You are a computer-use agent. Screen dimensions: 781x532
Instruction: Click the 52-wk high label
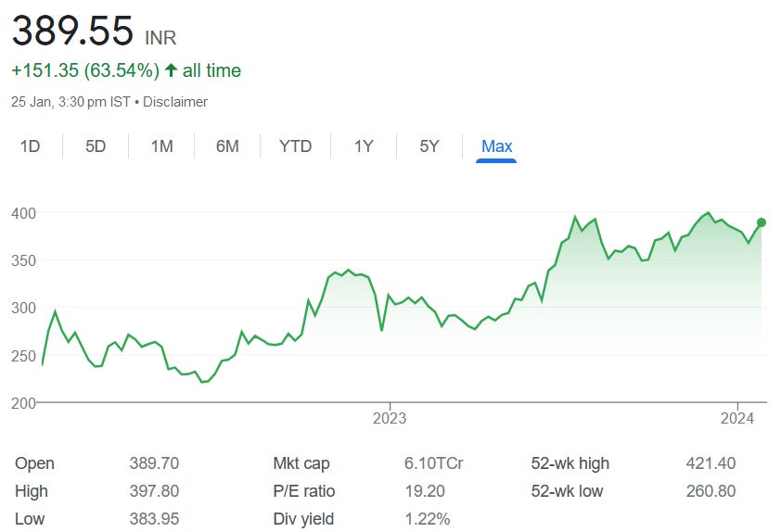pos(570,463)
